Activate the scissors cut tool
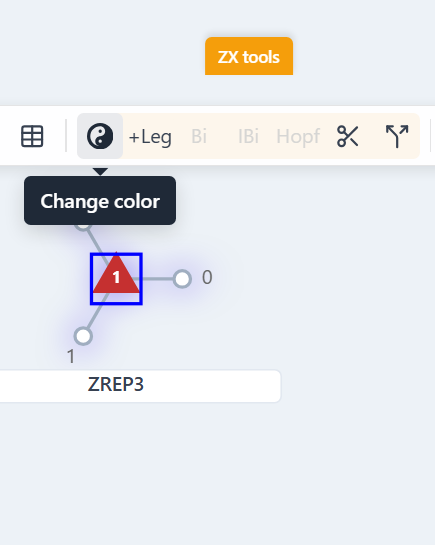 347,136
